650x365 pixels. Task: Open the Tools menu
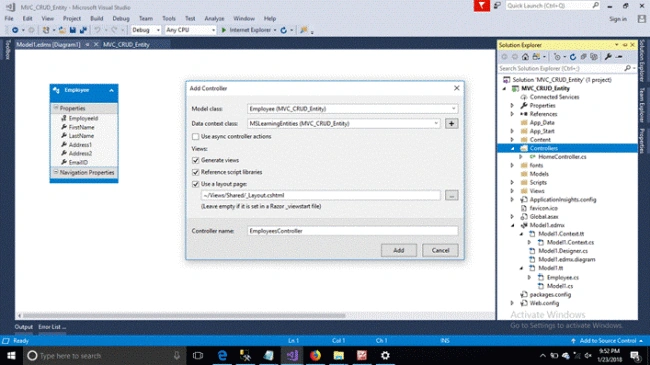point(169,19)
